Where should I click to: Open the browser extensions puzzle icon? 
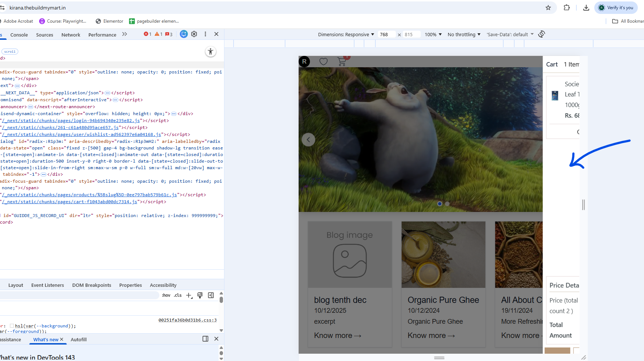click(567, 8)
